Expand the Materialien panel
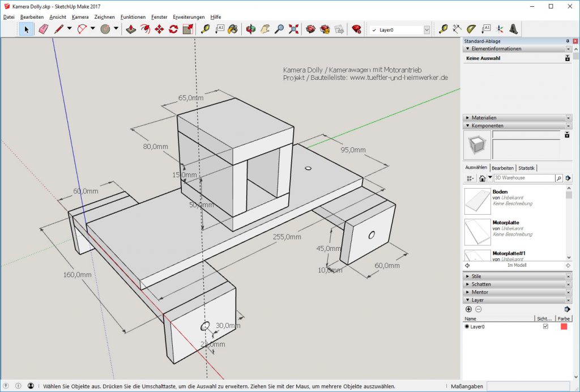This screenshot has height=392, width=580. tap(484, 118)
